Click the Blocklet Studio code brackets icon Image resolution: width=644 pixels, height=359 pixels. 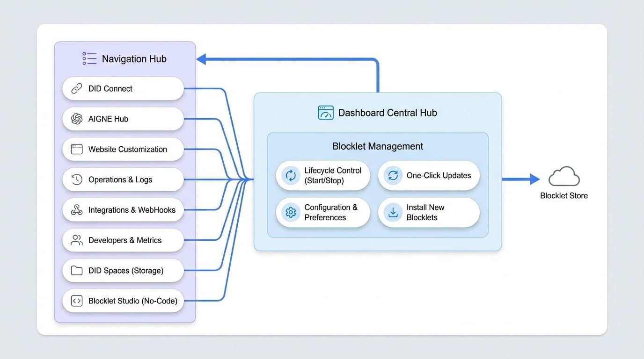tap(77, 301)
